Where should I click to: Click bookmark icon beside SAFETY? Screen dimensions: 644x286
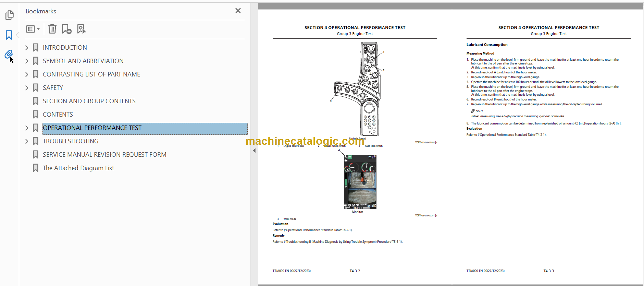click(x=36, y=88)
